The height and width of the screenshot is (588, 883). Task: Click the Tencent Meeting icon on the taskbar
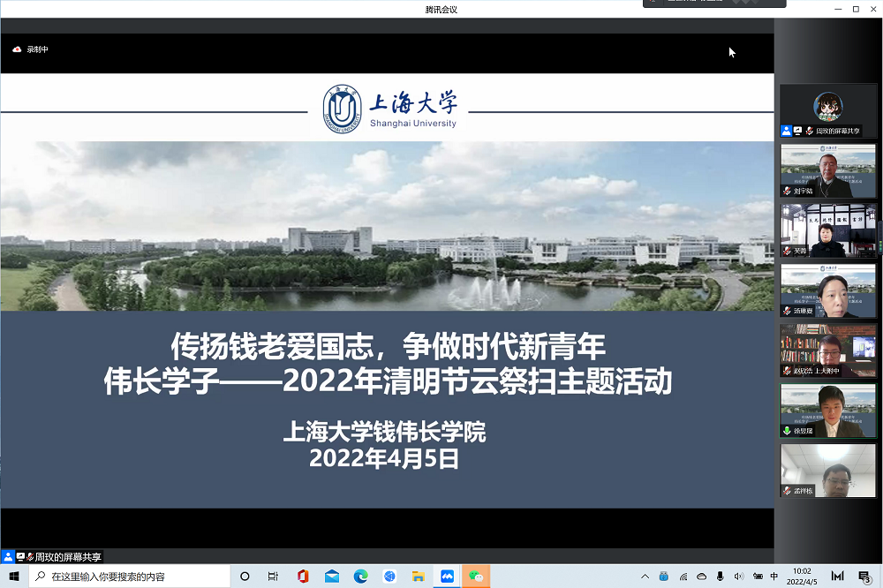pyautogui.click(x=447, y=575)
